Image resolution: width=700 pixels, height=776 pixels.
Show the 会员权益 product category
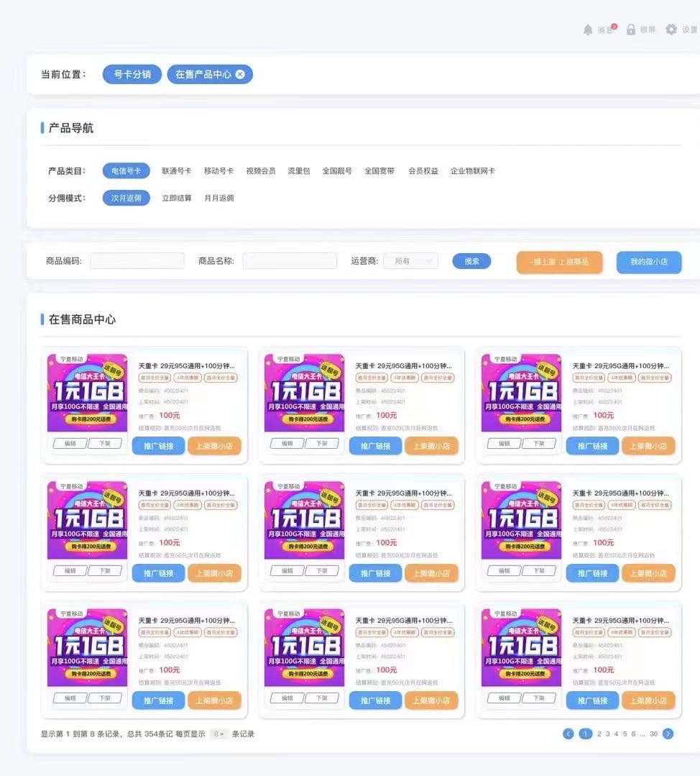(423, 170)
